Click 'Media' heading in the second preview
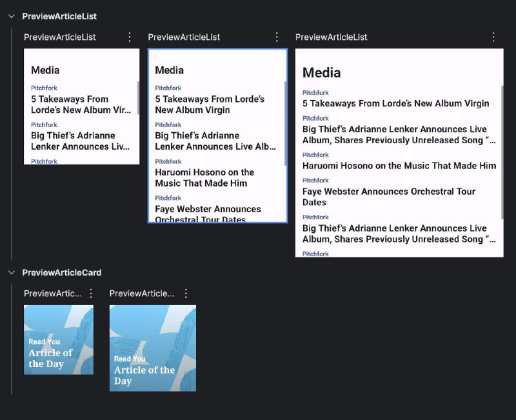The image size is (516, 420). (x=169, y=70)
